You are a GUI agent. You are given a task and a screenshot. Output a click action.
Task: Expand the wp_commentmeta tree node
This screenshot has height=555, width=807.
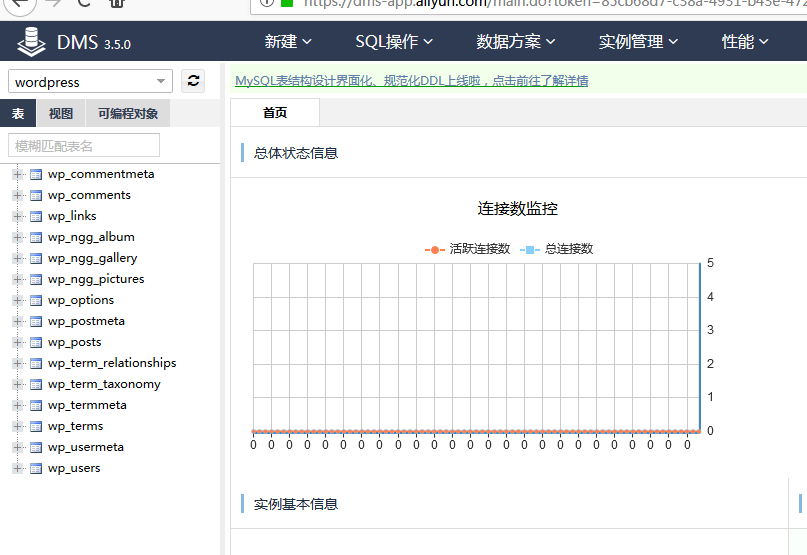point(17,175)
